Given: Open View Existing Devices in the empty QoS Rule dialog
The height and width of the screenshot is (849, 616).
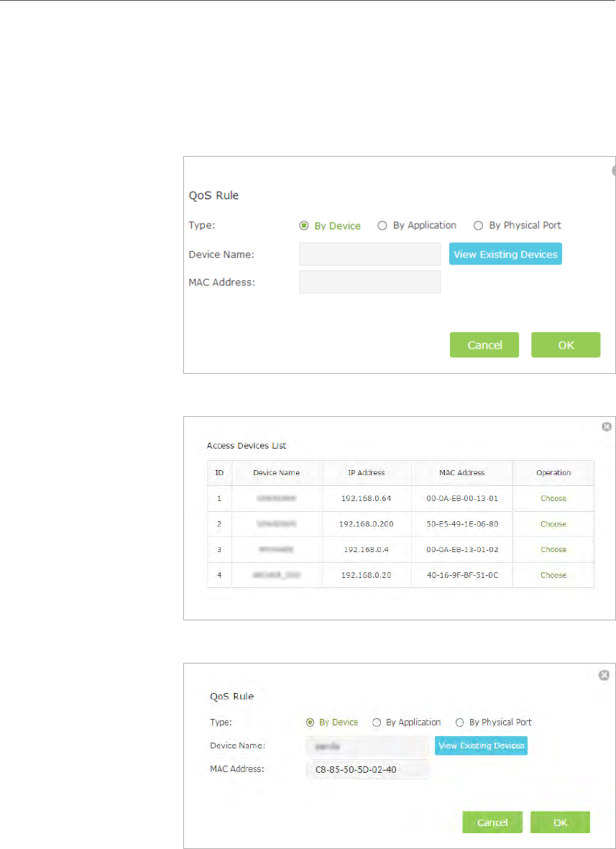Looking at the screenshot, I should point(505,254).
